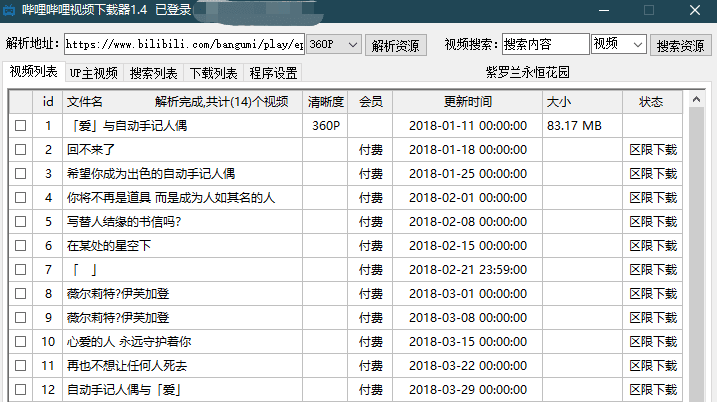The image size is (717, 402).
Task: Check the box for 再也不想让任何人死去
Action: click(x=21, y=366)
